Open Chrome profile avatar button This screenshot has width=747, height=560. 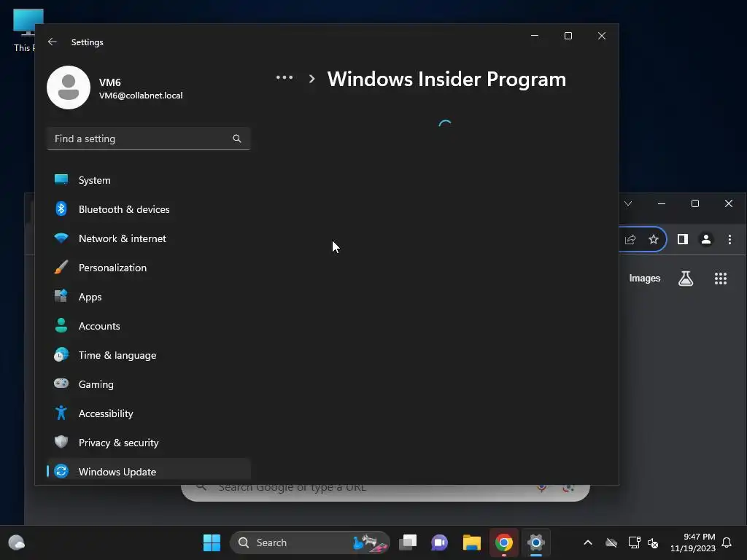[x=706, y=239]
